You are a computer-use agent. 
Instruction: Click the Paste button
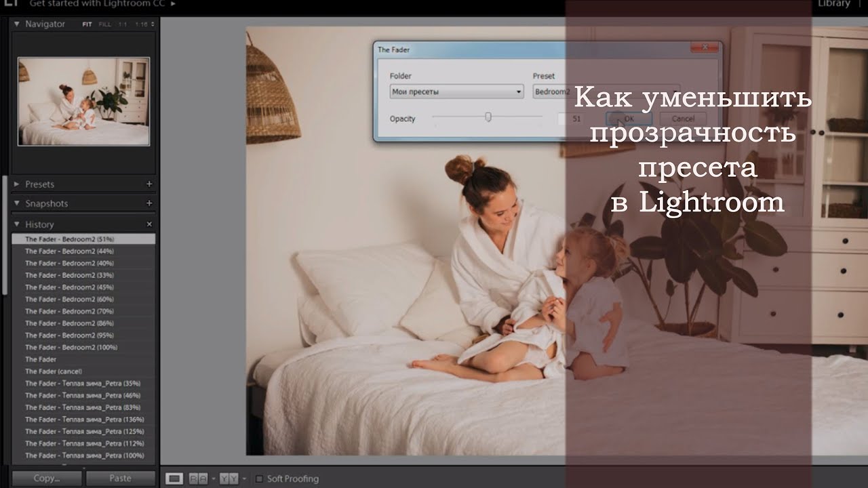(120, 479)
